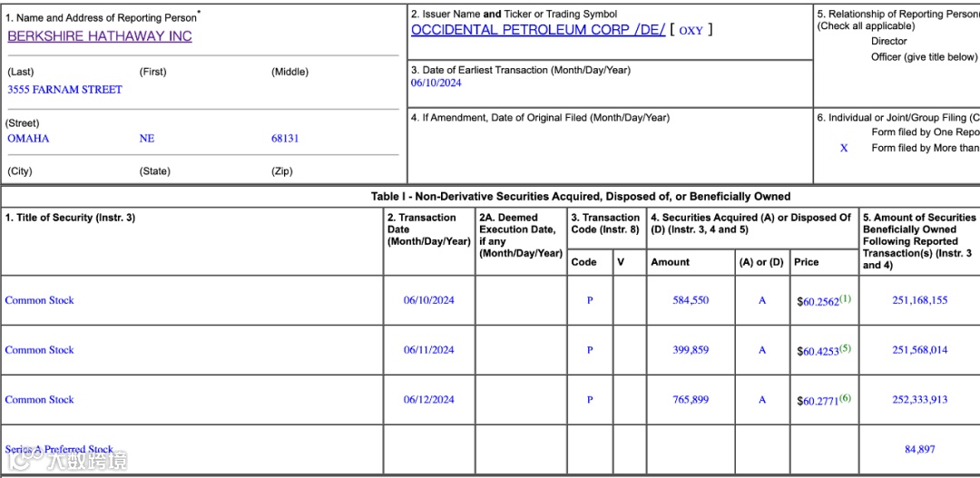Click the Common Stock title in the 06/10/2024 row
The height and width of the screenshot is (478, 980).
(39, 300)
